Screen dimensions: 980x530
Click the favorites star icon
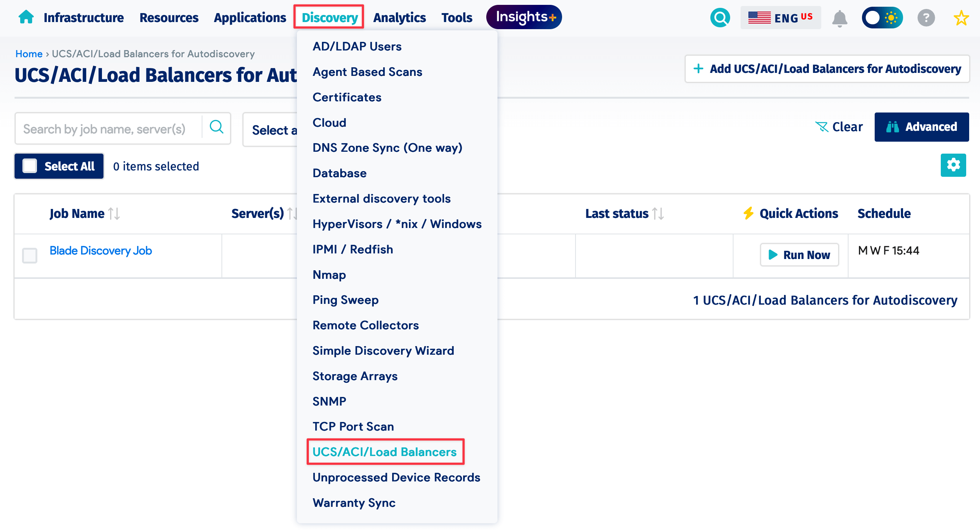[961, 18]
